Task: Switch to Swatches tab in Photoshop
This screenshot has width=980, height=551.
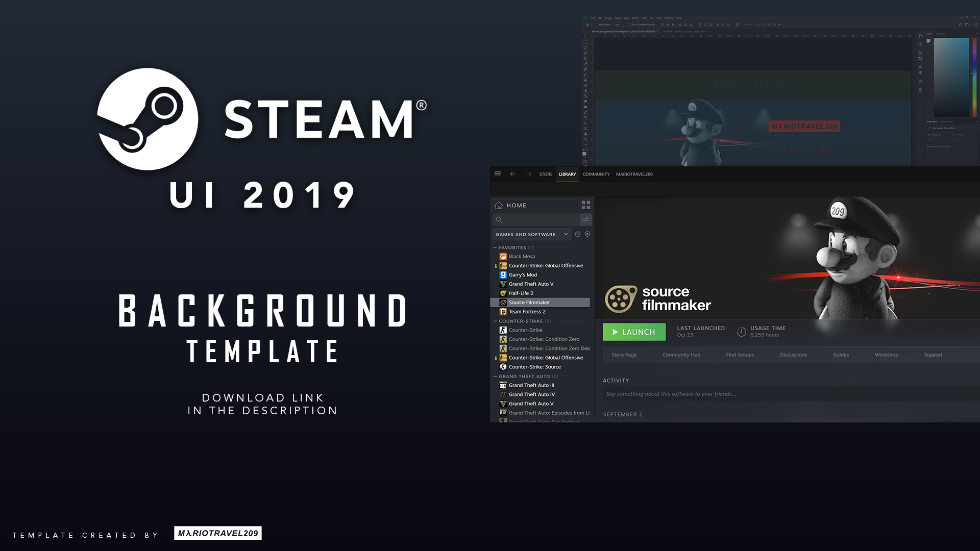Action: coord(940,34)
